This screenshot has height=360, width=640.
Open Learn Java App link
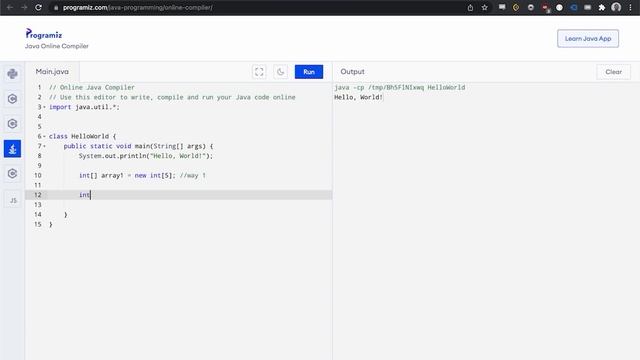pos(588,38)
